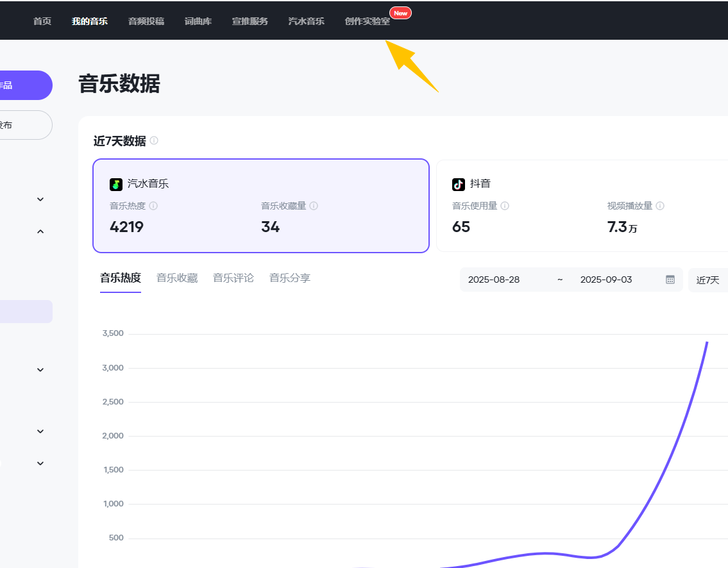This screenshot has height=568, width=728.
Task: Click the green 汽水音乐 logo icon
Action: tap(116, 184)
